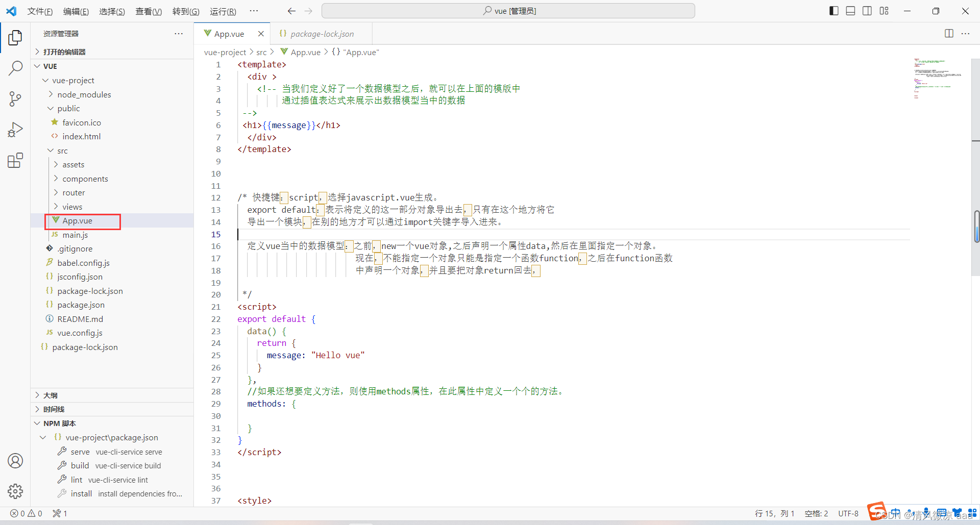Open Run and Debug view
The image size is (980, 525).
[15, 130]
